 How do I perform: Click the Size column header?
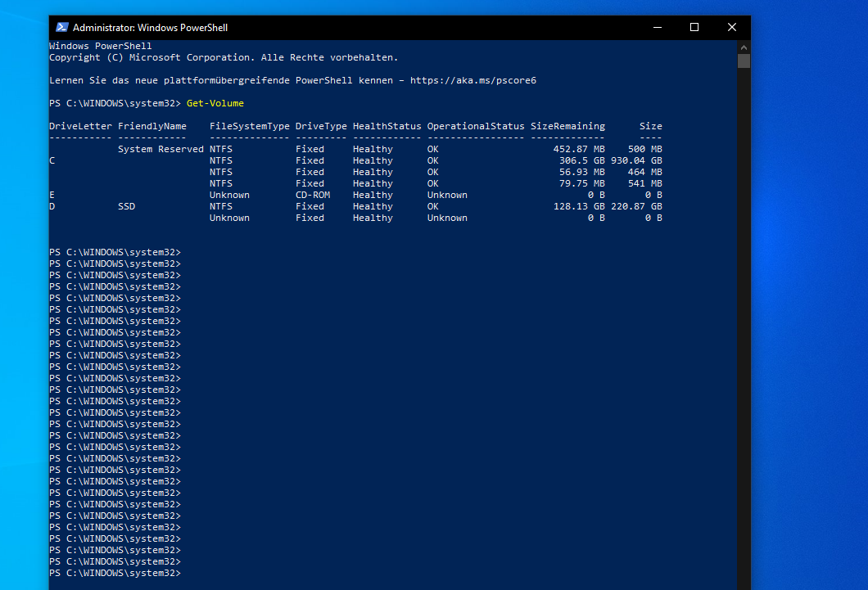coord(650,126)
